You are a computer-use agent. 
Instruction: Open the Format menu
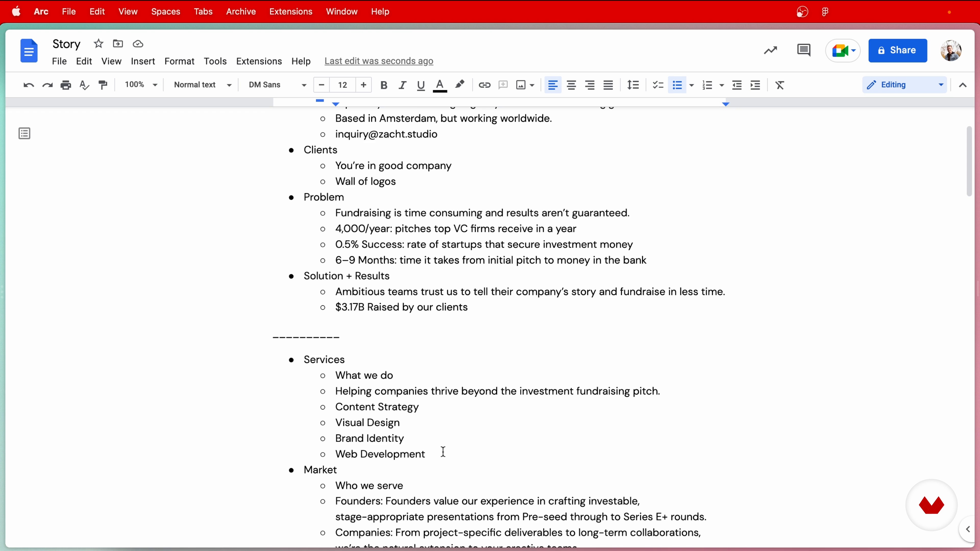pos(179,61)
